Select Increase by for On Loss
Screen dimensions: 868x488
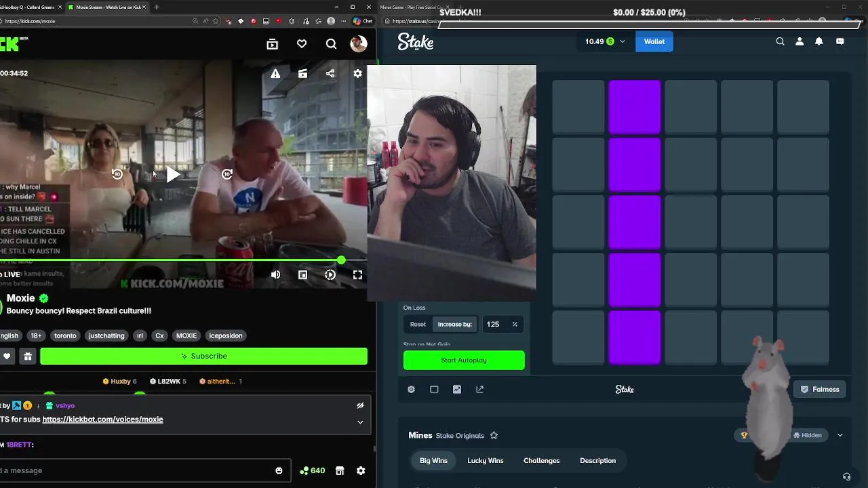[x=455, y=324]
